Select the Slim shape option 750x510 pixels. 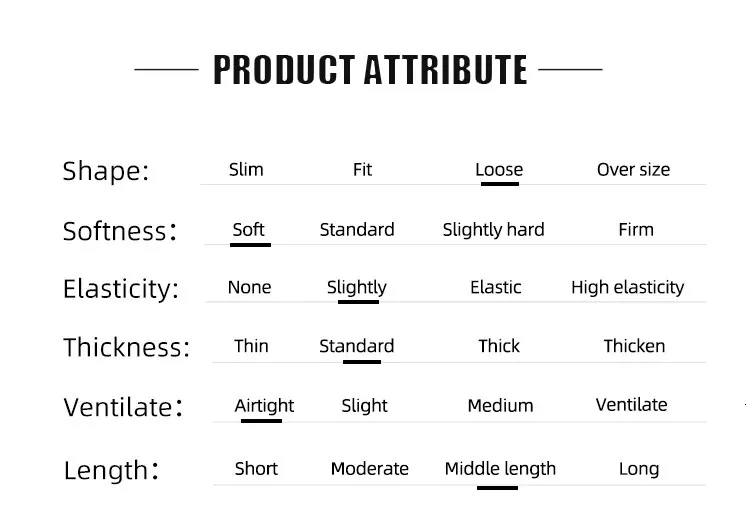[246, 170]
